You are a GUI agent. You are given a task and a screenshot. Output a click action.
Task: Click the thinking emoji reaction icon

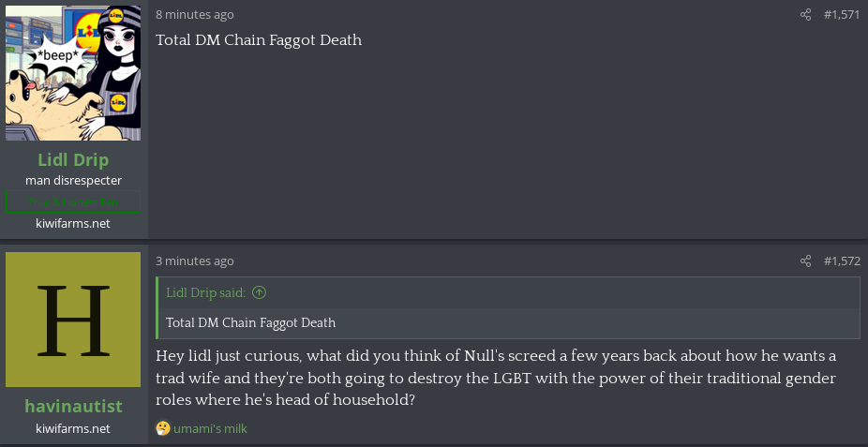click(163, 429)
